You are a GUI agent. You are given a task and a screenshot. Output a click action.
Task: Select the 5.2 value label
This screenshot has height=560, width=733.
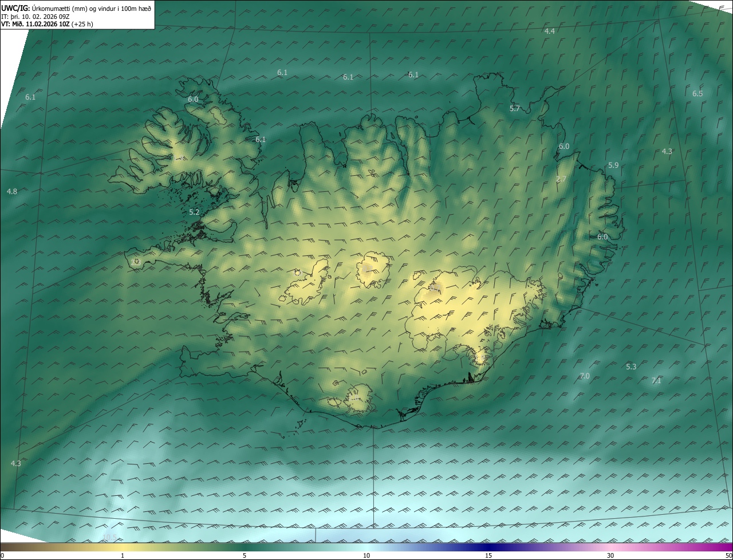(x=194, y=212)
